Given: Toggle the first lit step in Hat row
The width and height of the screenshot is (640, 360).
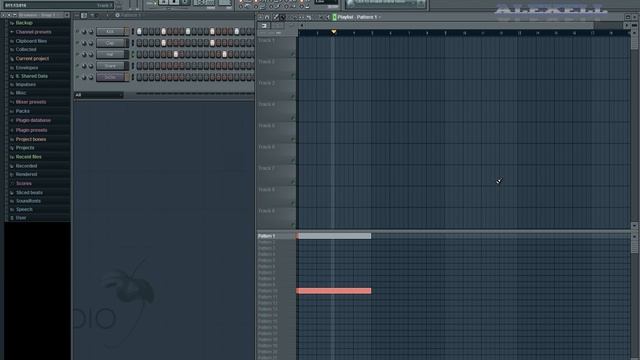Looking at the screenshot, I should click(x=176, y=54).
